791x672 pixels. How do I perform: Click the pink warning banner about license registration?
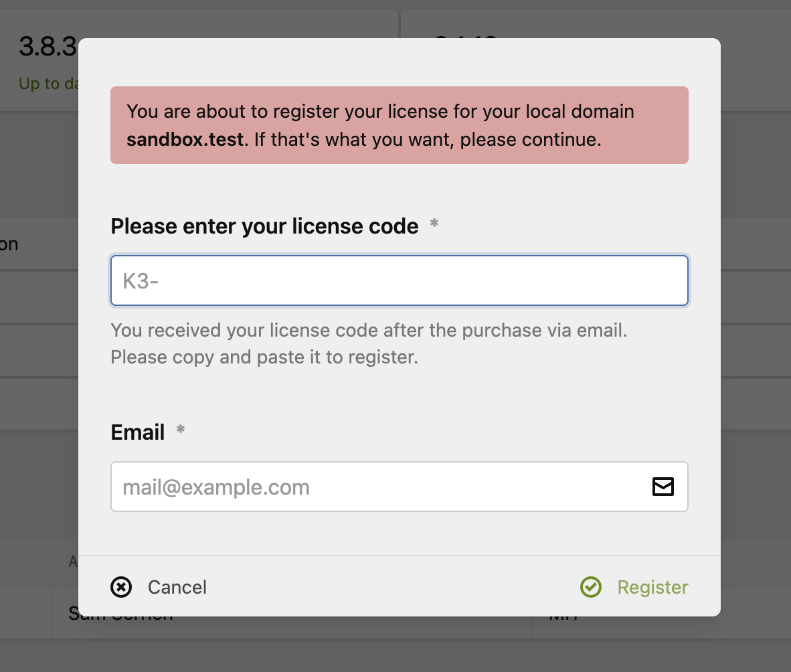pyautogui.click(x=399, y=125)
